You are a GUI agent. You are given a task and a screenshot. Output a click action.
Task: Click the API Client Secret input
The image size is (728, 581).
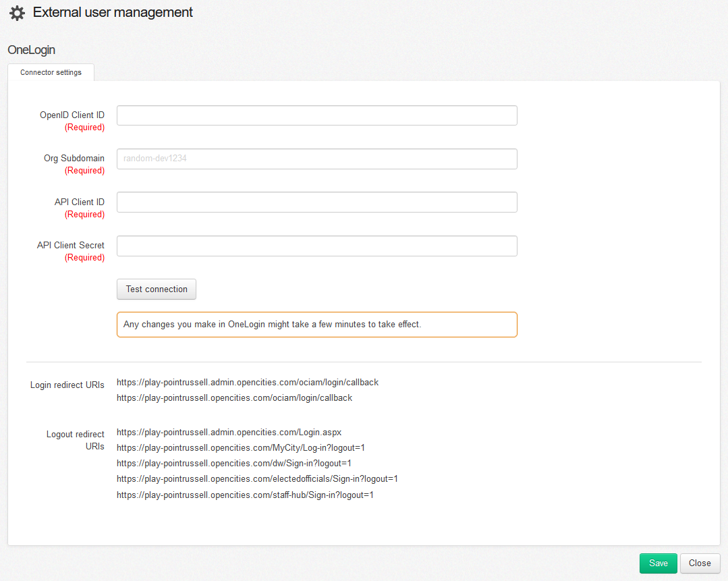pyautogui.click(x=316, y=246)
